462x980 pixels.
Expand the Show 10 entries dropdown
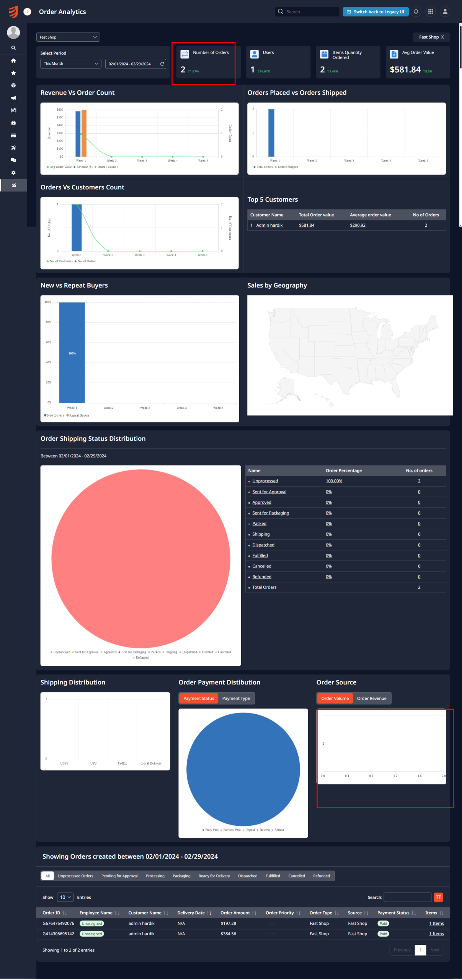tap(65, 897)
